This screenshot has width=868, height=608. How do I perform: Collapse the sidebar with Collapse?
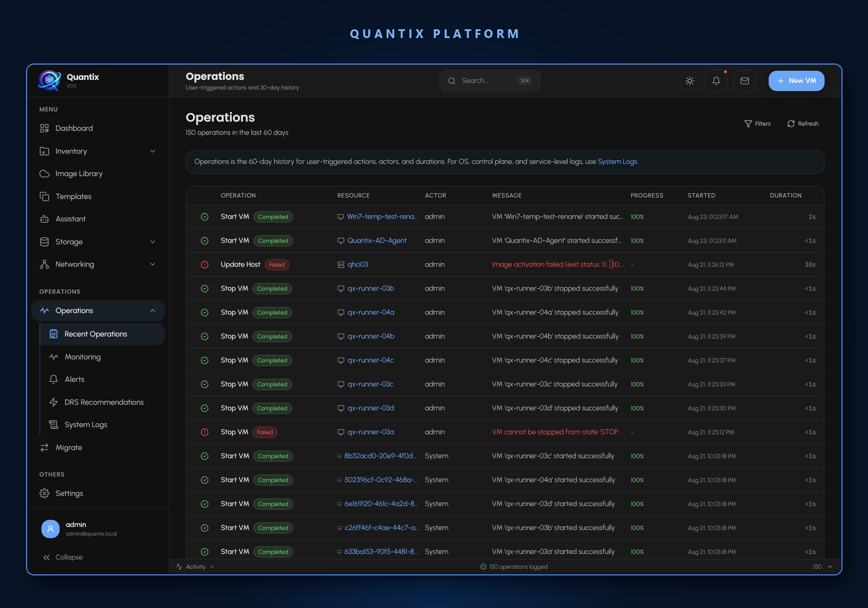[63, 558]
